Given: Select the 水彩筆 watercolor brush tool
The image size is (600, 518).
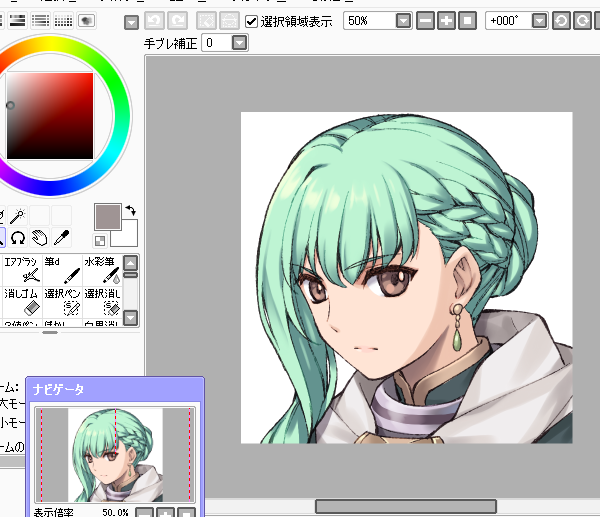Looking at the screenshot, I should click(102, 270).
